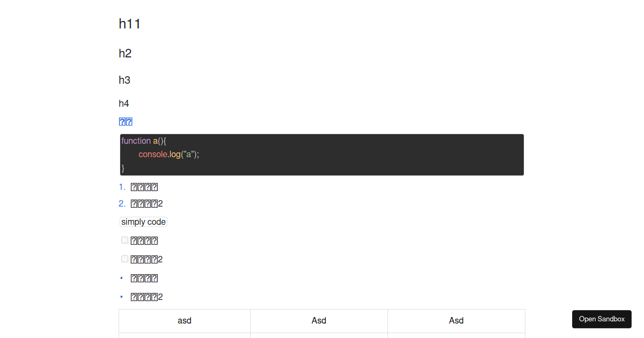Click the inline code snippet 'simply code'
Viewport: 644px width, 338px height.
143,222
